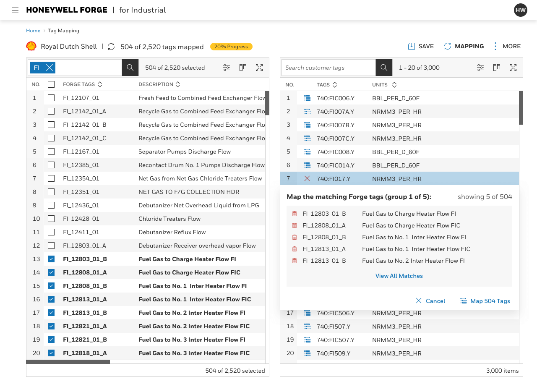Click mapping icon for tag 740:FIC006.Y
Image resolution: width=537 pixels, height=392 pixels.
tap(307, 98)
